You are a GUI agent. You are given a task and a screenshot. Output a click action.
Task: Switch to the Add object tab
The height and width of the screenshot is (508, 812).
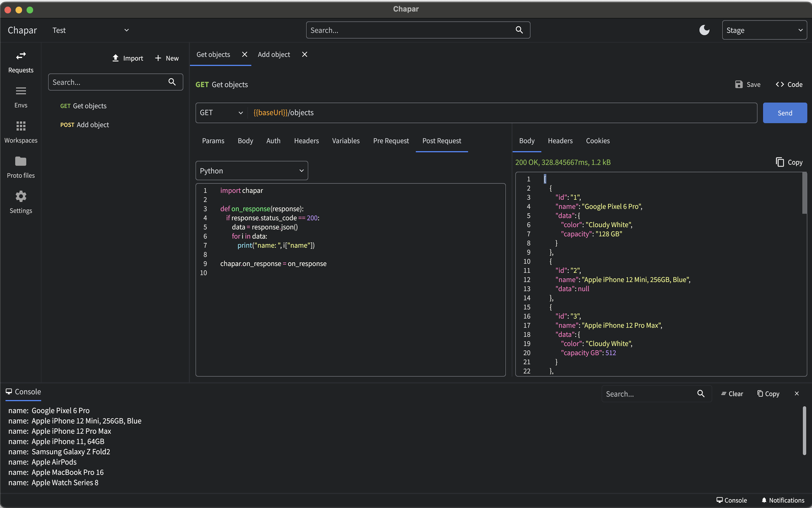(274, 54)
